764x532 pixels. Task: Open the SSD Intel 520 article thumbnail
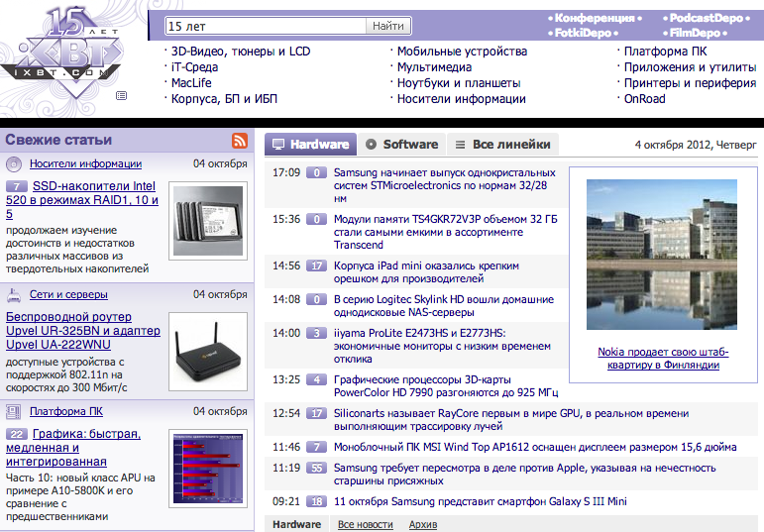(208, 221)
